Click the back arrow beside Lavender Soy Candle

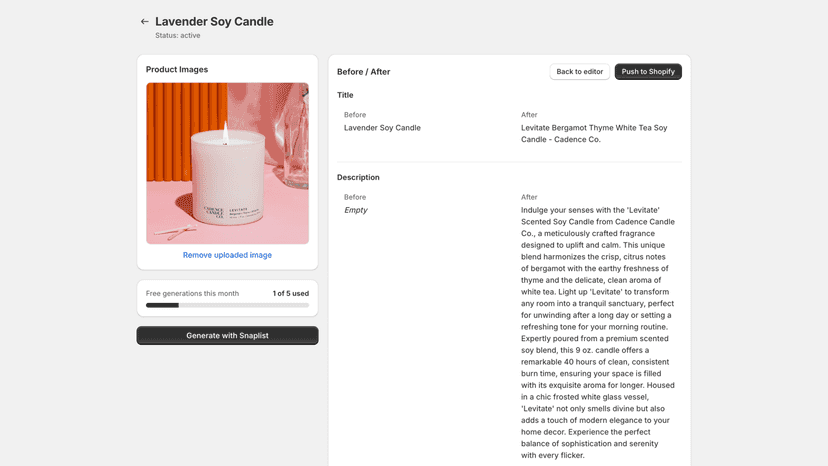[x=144, y=22]
